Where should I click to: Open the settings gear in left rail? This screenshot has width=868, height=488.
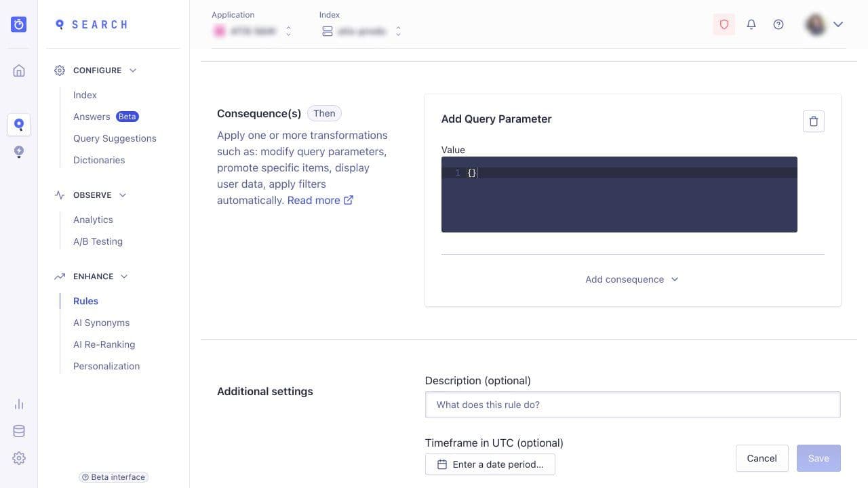tap(19, 458)
